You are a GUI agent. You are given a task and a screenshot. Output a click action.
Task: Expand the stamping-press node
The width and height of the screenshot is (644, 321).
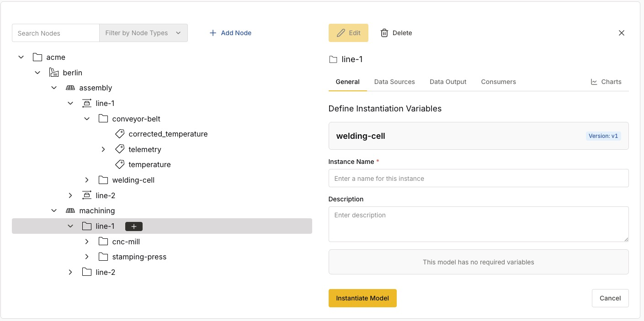click(x=87, y=257)
